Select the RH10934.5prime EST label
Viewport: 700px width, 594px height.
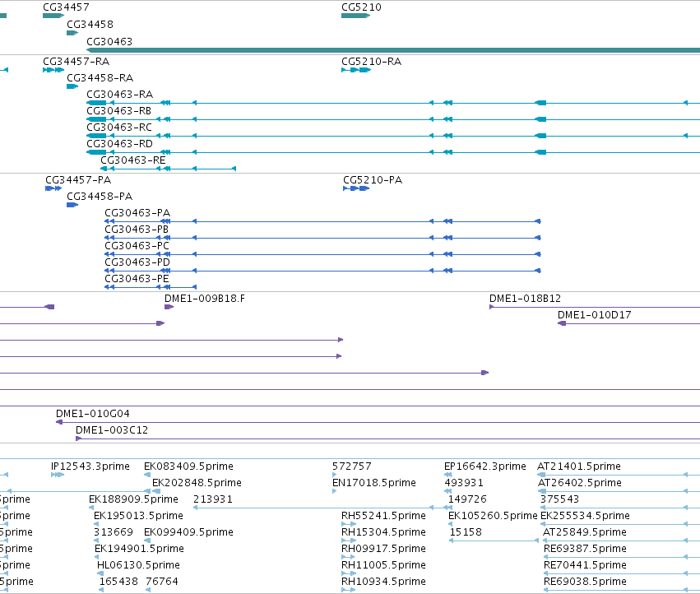pos(383,582)
